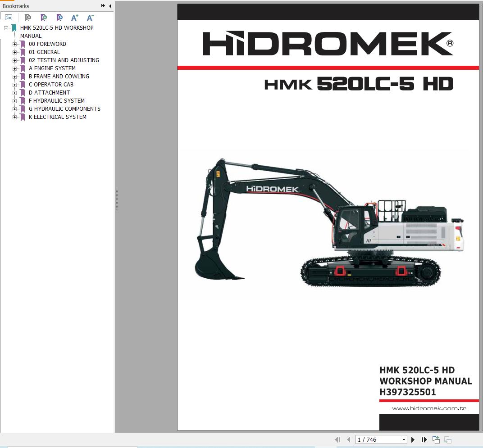Select the B FRAME AND COWLING bookmark
The height and width of the screenshot is (448, 483).
tap(59, 77)
